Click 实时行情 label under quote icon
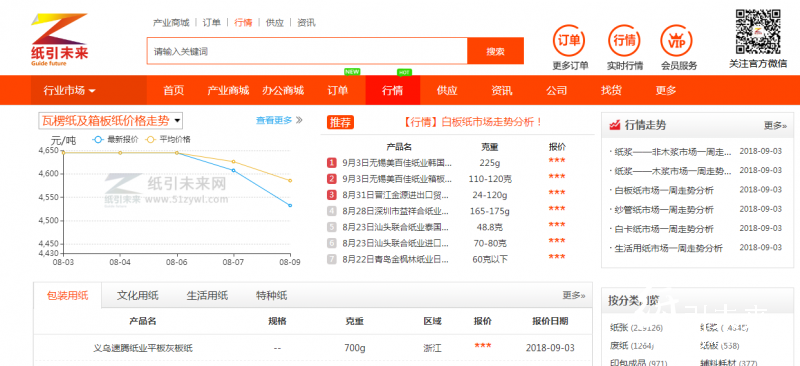 pyautogui.click(x=625, y=66)
